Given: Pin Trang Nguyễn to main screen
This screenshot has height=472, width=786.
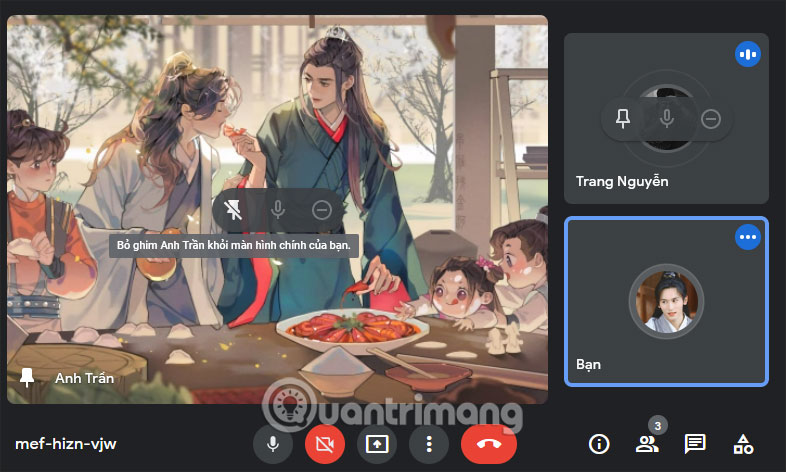Looking at the screenshot, I should pos(623,119).
